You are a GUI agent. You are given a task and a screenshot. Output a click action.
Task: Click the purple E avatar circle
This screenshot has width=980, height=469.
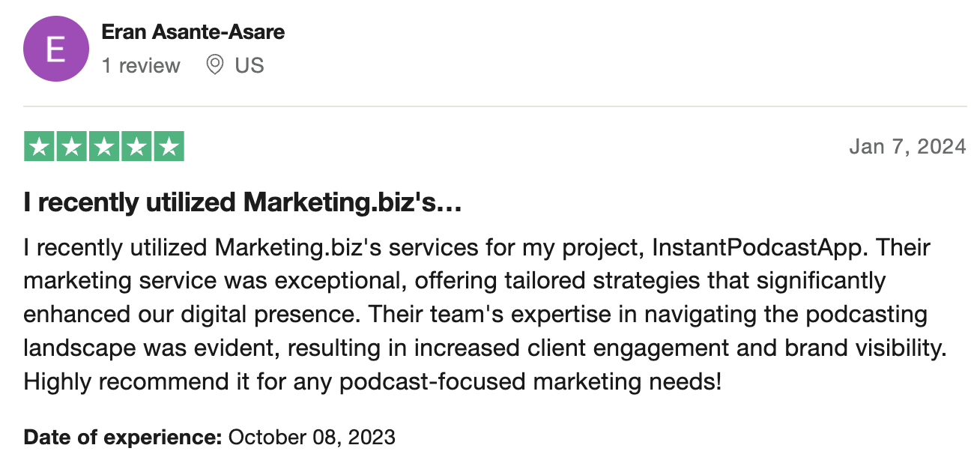coord(56,49)
